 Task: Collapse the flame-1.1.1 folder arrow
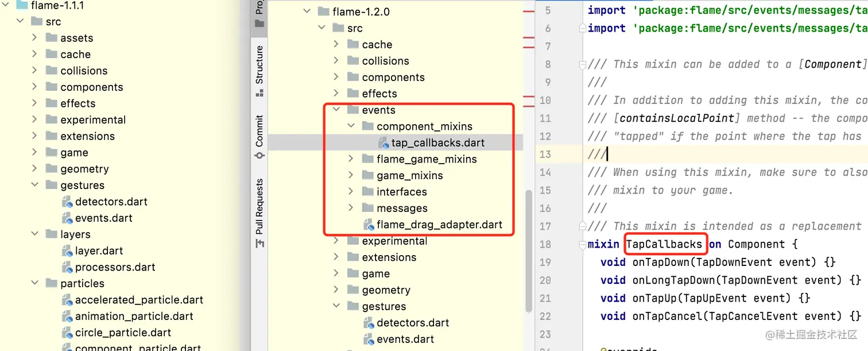click(x=6, y=5)
